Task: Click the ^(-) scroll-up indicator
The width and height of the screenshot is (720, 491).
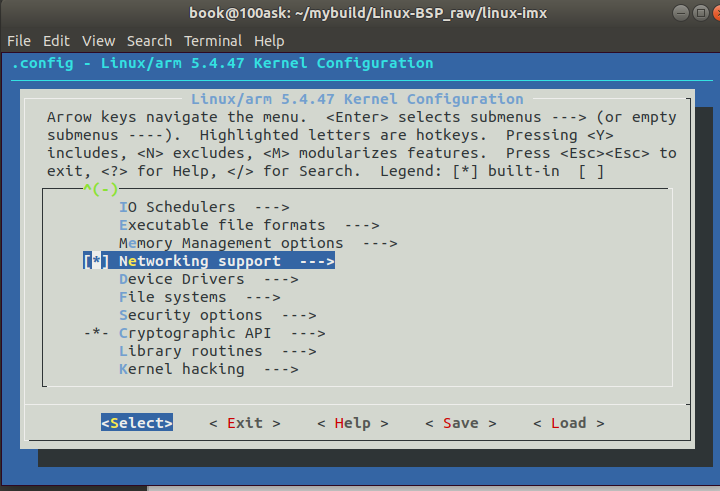Action: click(101, 189)
